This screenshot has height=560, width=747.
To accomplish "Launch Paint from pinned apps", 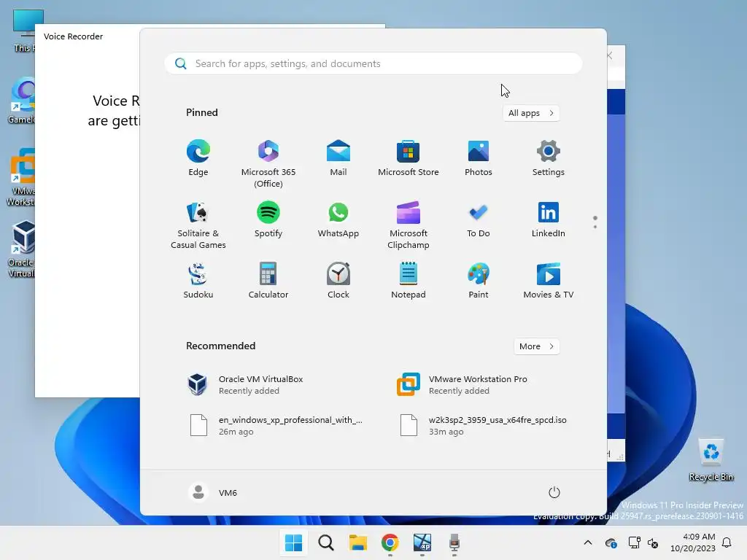I will pos(479,281).
